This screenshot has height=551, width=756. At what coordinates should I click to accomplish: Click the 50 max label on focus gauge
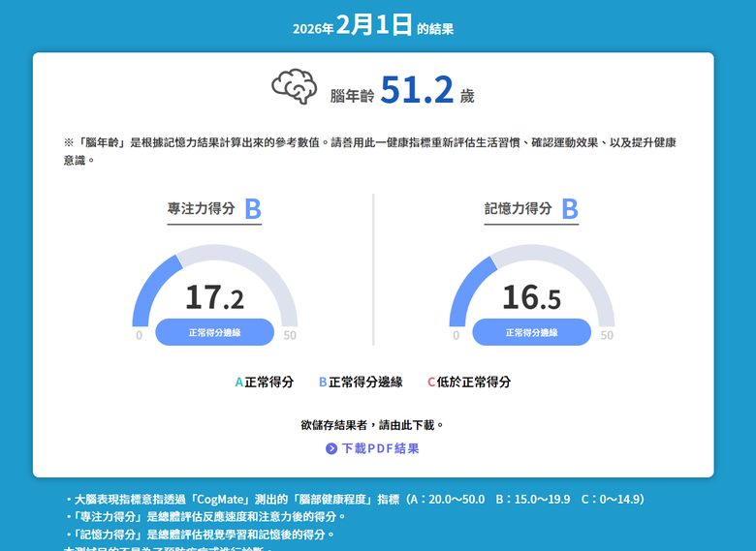[290, 335]
